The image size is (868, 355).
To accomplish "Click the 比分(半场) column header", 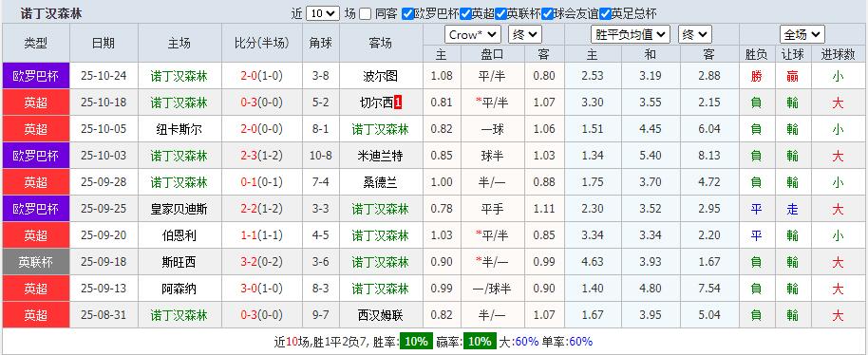I will coord(261,43).
